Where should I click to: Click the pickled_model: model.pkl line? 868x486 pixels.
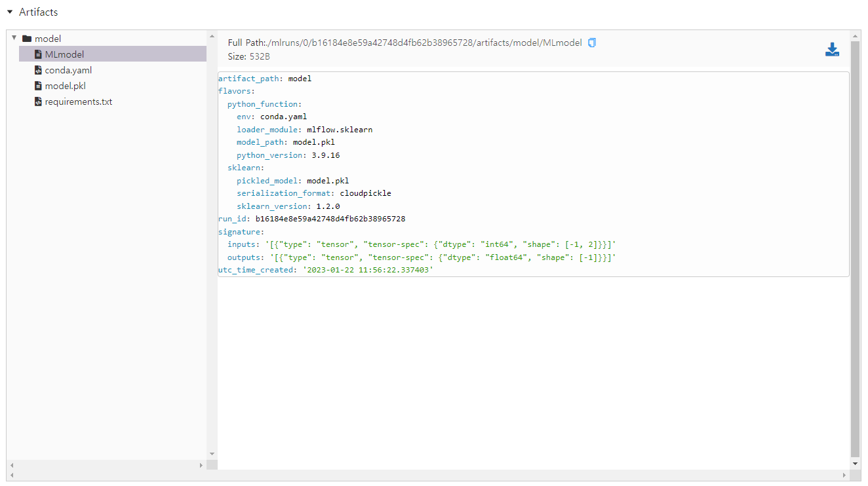(293, 181)
